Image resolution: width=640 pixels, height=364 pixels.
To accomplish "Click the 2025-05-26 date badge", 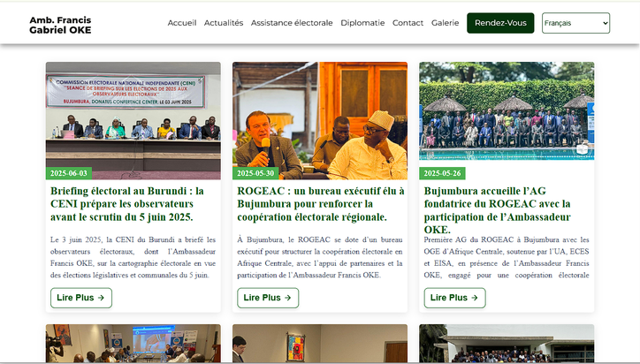I will [x=442, y=173].
